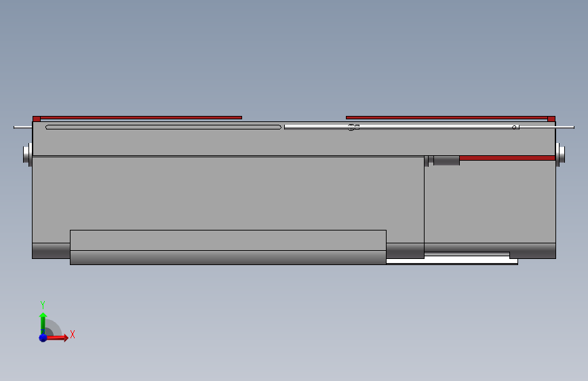Select the top-left red strip on the model
The height and width of the screenshot is (381, 588).
coord(137,118)
